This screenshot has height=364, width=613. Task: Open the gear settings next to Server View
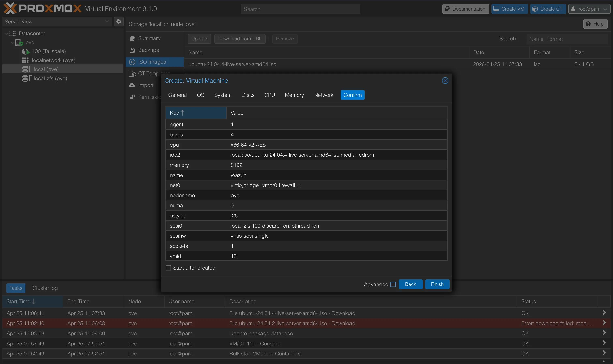pyautogui.click(x=119, y=22)
